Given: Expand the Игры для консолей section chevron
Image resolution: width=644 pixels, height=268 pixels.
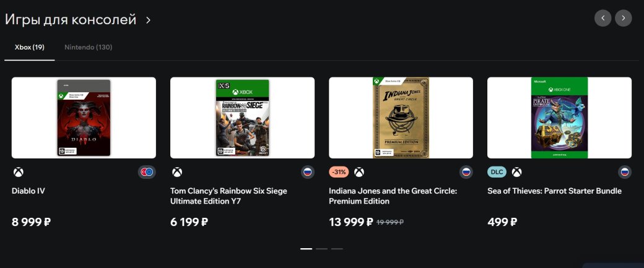Looking at the screenshot, I should click(148, 20).
